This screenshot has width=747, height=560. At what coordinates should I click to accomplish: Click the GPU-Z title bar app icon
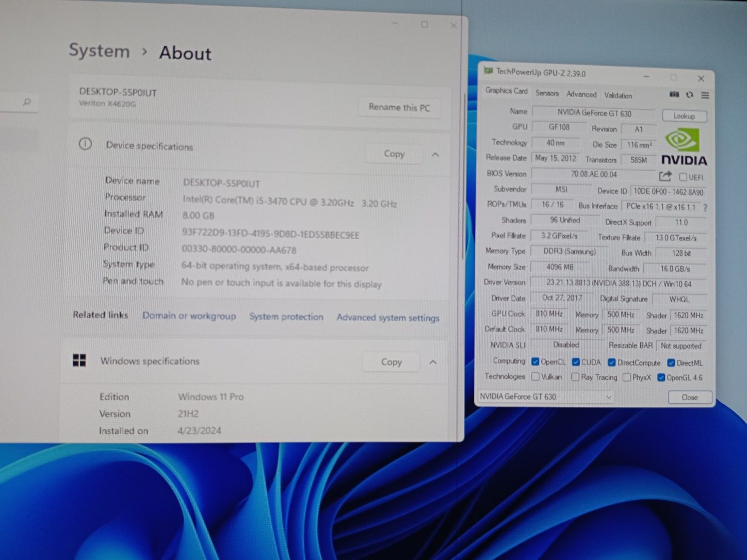click(x=488, y=71)
